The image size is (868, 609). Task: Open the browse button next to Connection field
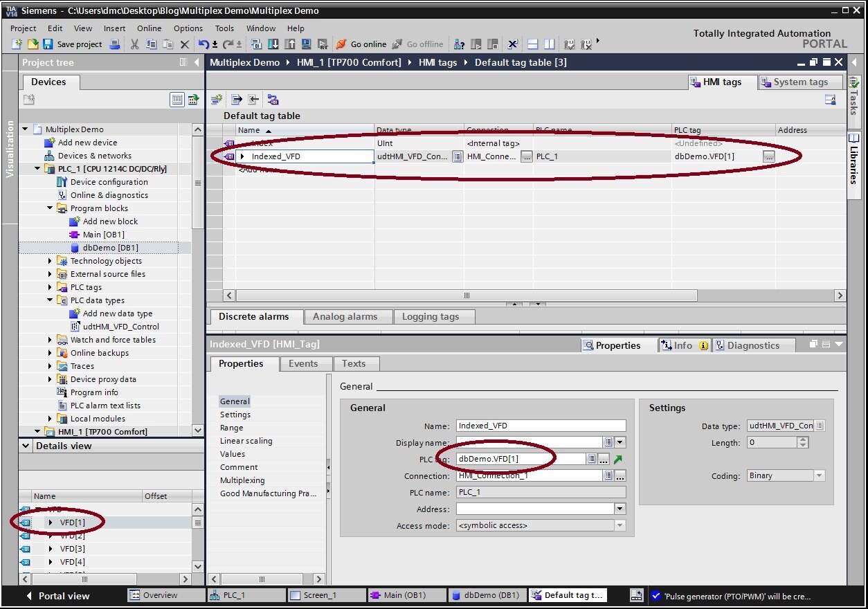620,476
